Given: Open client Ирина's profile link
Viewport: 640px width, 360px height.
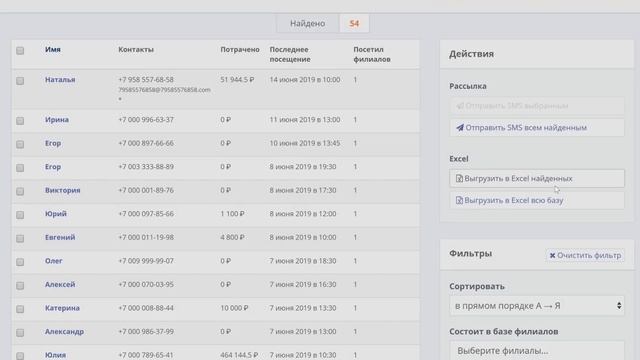Looking at the screenshot, I should (57, 120).
